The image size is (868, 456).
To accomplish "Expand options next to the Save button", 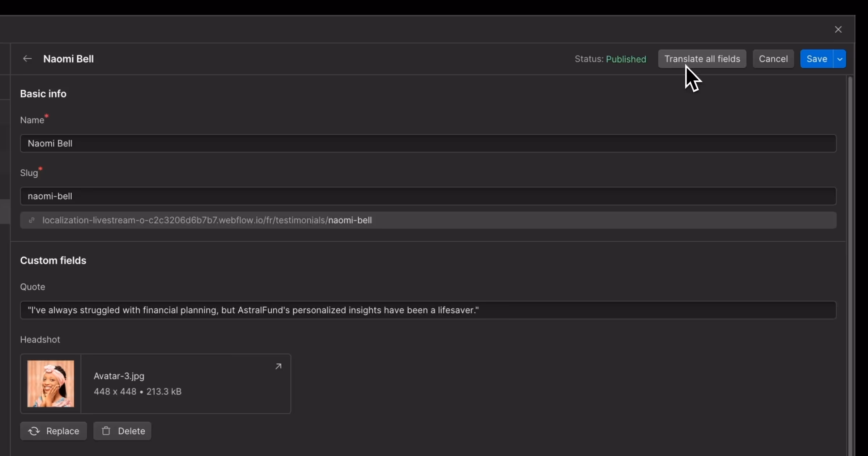I will (840, 59).
